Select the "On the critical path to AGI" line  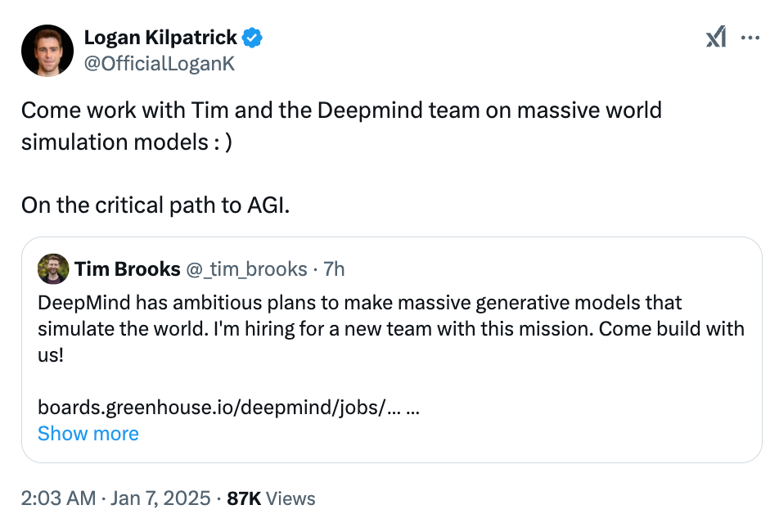[155, 205]
